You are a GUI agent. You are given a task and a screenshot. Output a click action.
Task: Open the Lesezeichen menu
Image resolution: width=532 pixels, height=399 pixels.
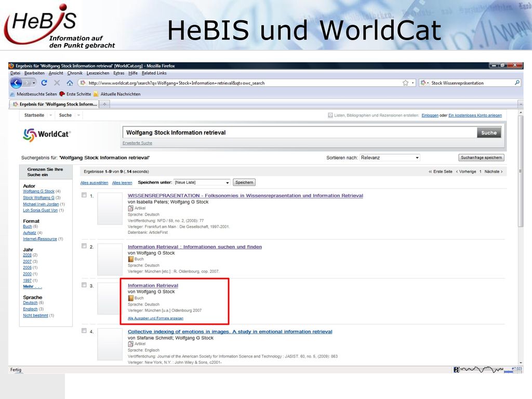pos(98,73)
